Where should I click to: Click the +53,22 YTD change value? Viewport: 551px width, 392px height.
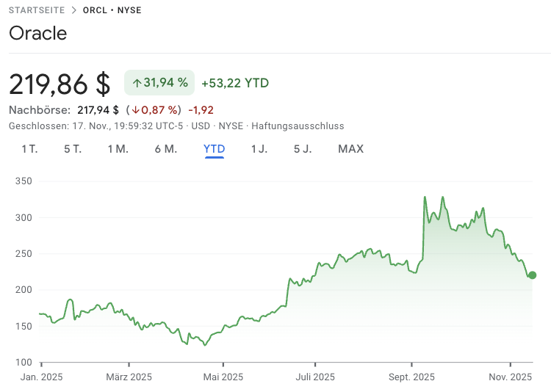click(x=235, y=83)
